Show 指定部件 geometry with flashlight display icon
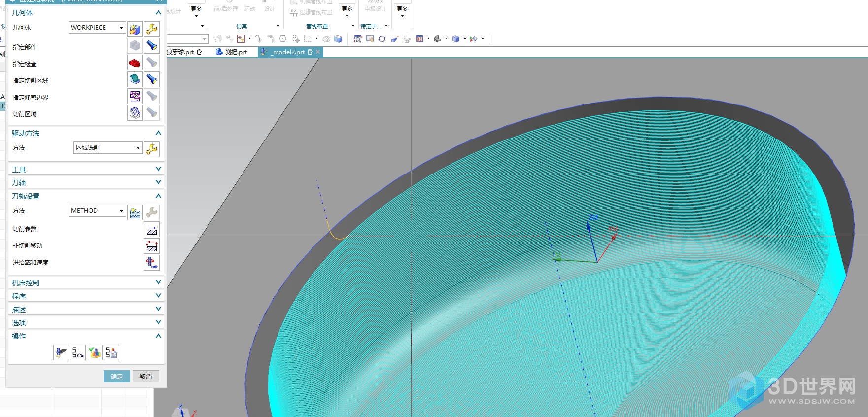The image size is (868, 417). 152,46
